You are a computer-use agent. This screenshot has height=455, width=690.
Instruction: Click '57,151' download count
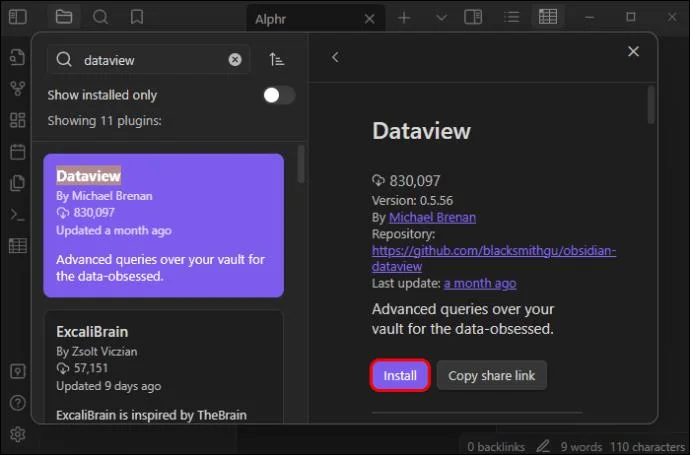pos(91,368)
